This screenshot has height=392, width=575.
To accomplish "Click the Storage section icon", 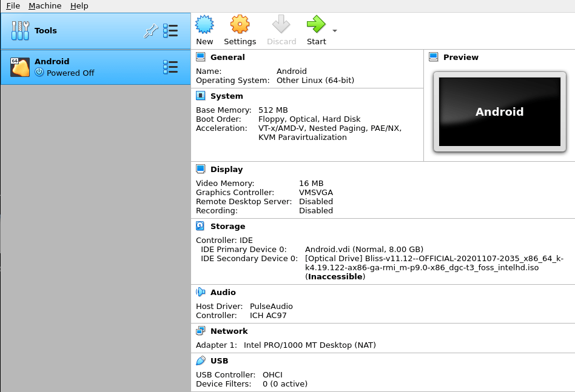I will tap(200, 225).
